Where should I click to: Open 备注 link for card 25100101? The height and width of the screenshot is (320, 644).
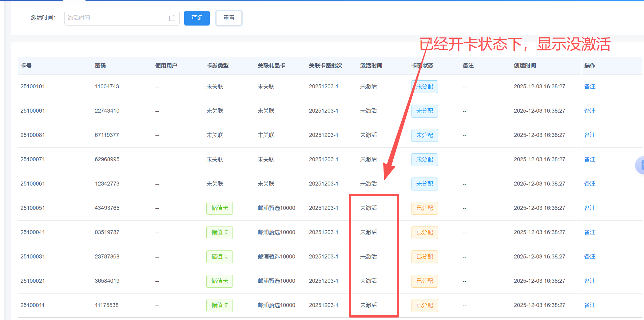coord(590,86)
